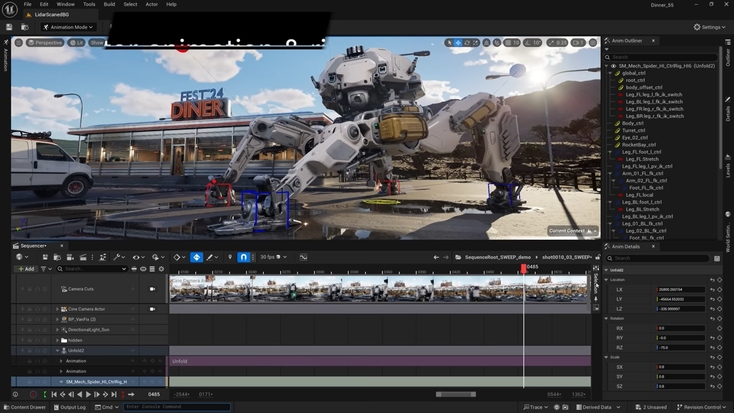The image size is (734, 413).
Task: Open the Output Log
Action: pos(70,407)
